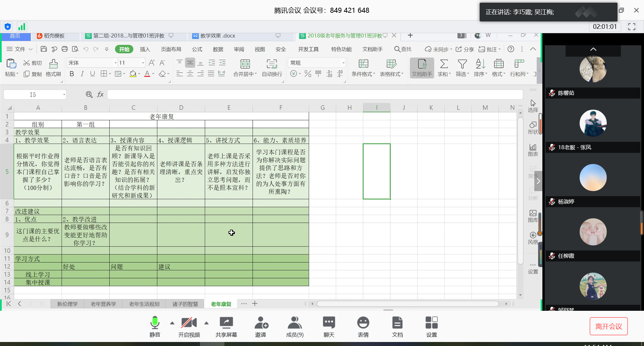Viewport: 644px width, 346px height.
Task: Click the filter funnel icon
Action: (462, 64)
